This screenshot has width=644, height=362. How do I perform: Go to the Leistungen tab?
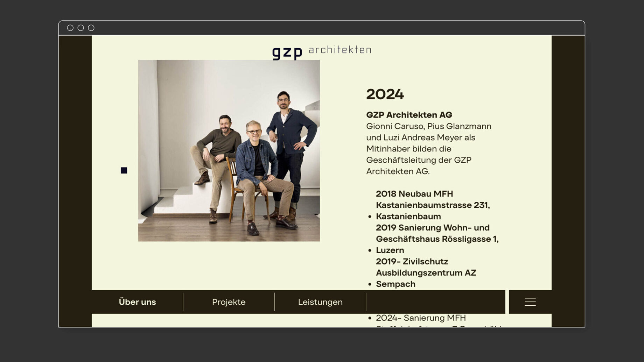click(320, 302)
